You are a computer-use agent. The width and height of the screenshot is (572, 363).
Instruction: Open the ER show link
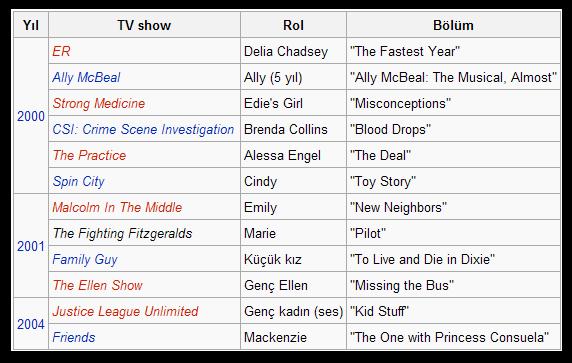point(61,51)
